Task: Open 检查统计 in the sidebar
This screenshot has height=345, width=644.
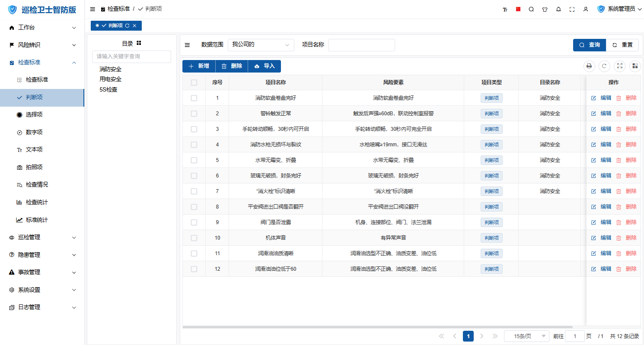Action: click(x=42, y=203)
